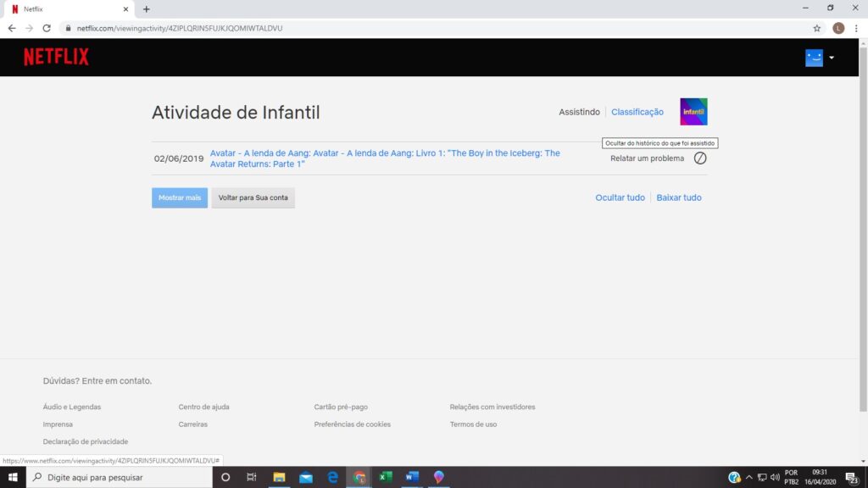868x488 pixels.
Task: Click the 02/06/2019 date entry
Action: [x=179, y=158]
